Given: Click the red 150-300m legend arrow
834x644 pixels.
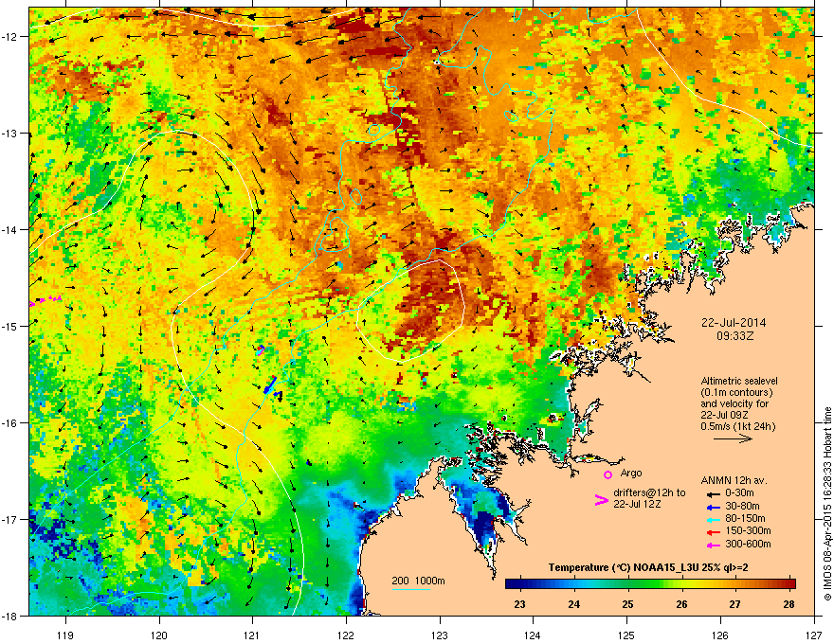Looking at the screenshot, I should coord(713,531).
